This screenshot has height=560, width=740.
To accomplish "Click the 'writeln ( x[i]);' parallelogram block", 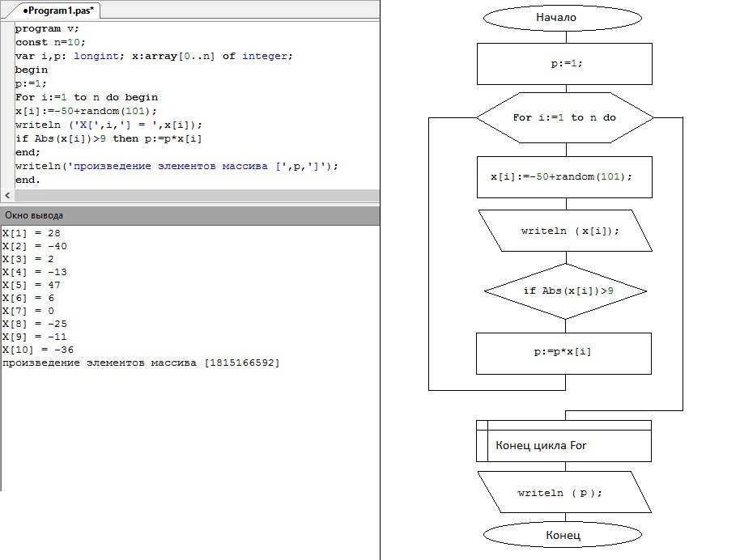I will [565, 231].
